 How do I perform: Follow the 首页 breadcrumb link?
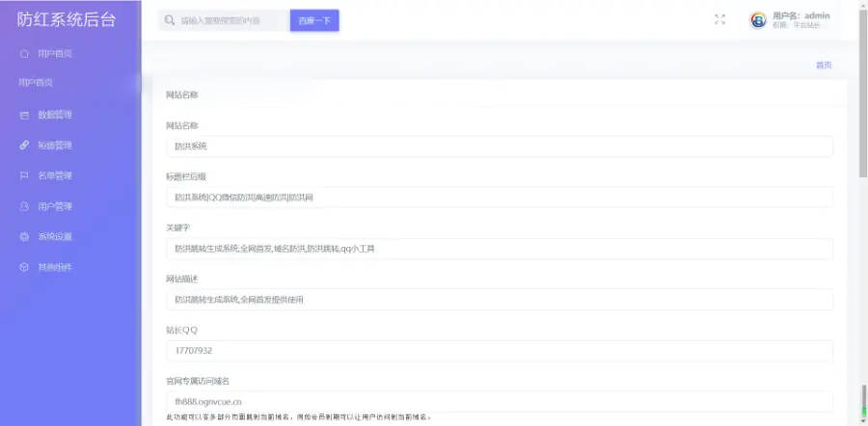823,66
